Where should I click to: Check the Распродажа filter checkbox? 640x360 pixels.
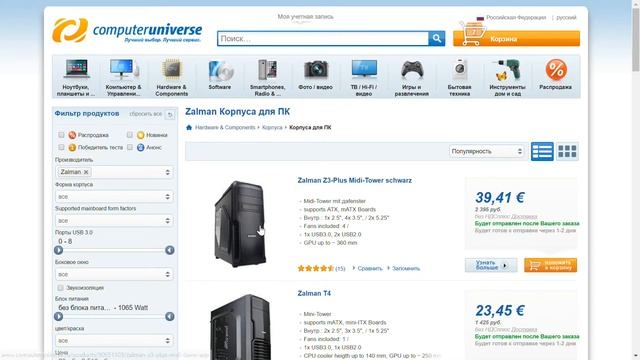61,135
